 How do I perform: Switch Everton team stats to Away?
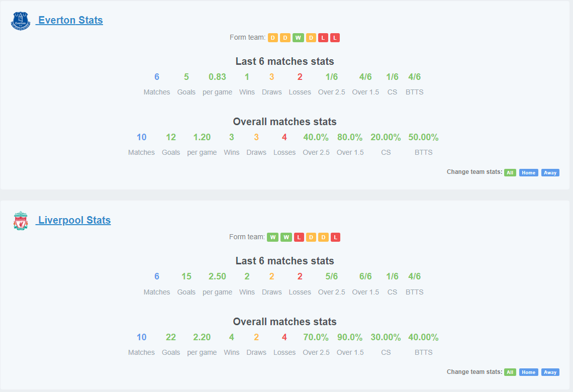click(x=550, y=173)
